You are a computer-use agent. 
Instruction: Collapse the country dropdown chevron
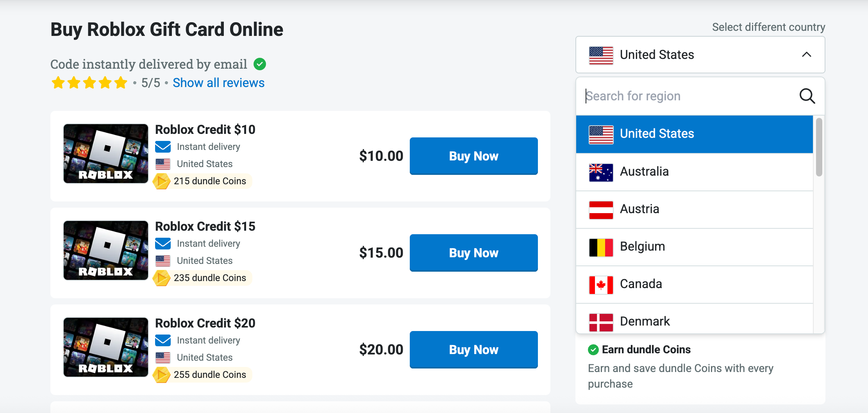coord(807,55)
